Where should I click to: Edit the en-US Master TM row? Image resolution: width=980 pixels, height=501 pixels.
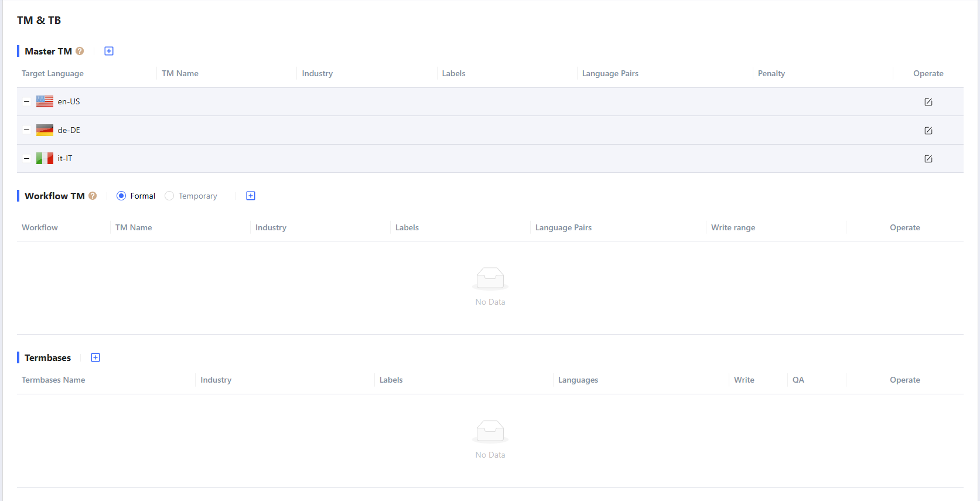pos(928,102)
